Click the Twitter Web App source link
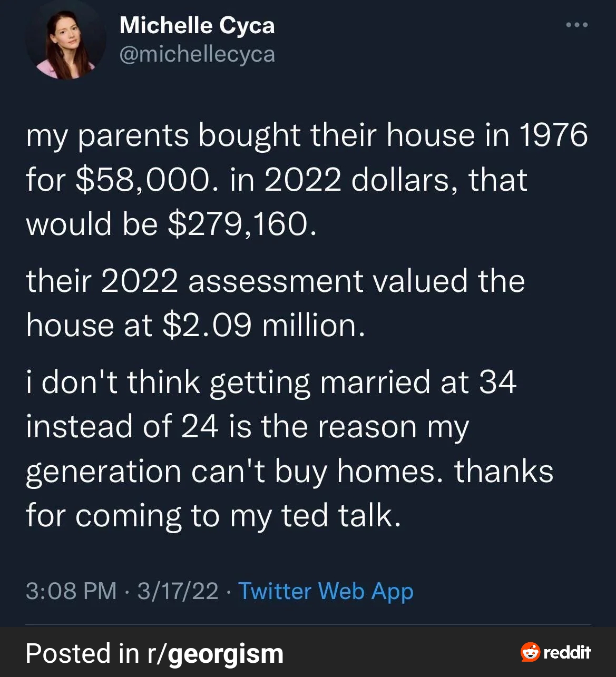The height and width of the screenshot is (677, 616). click(326, 591)
